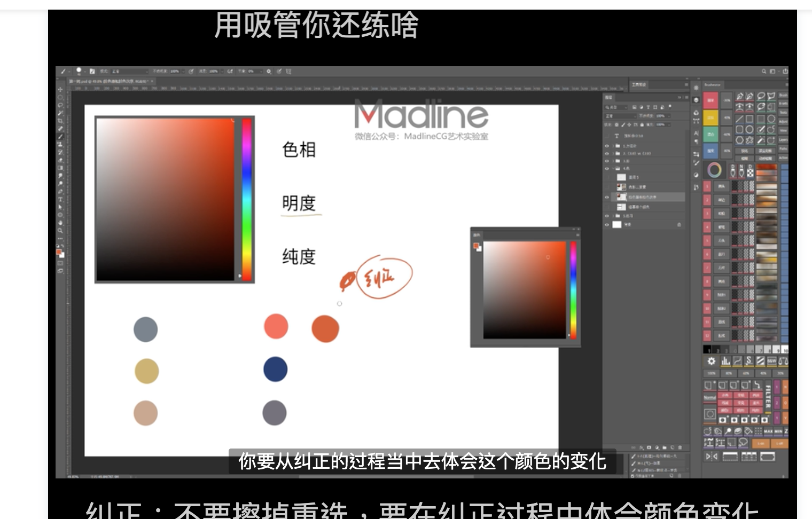The height and width of the screenshot is (519, 812).
Task: Open layer opacity slider dropdown
Action: pyautogui.click(x=669, y=116)
